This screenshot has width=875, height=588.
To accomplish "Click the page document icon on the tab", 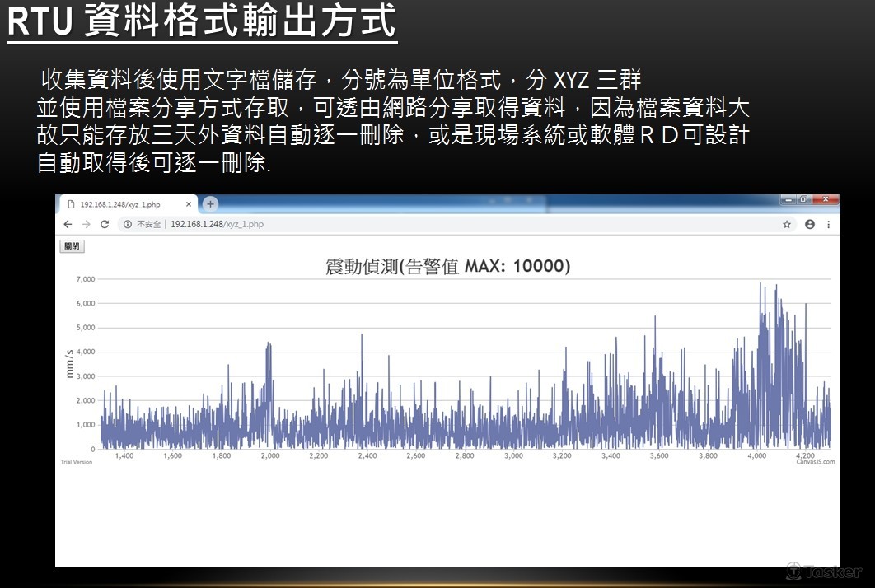I will [x=69, y=203].
